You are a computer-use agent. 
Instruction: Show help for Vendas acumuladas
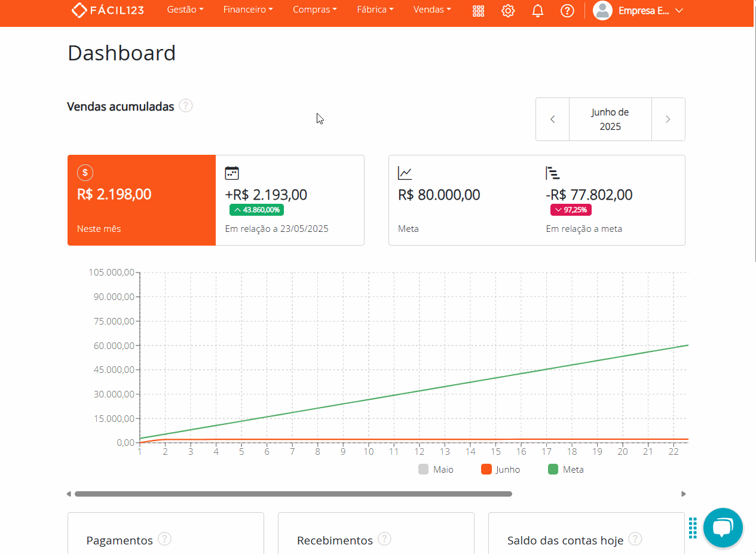click(186, 106)
